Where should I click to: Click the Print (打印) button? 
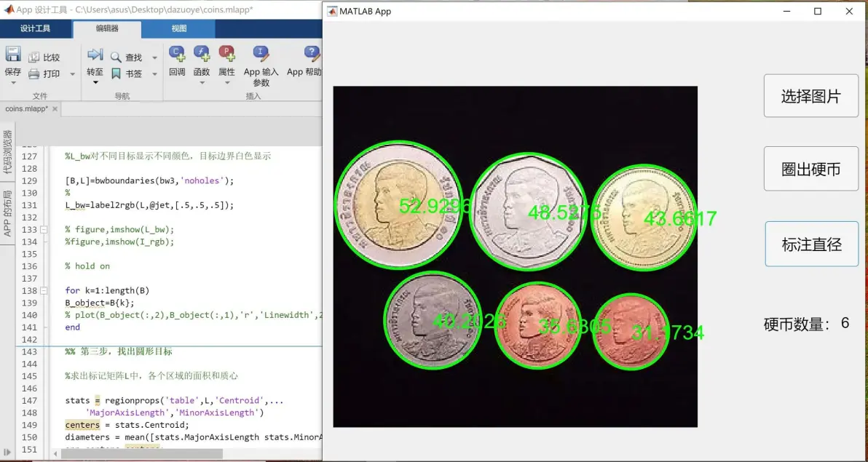pos(44,73)
